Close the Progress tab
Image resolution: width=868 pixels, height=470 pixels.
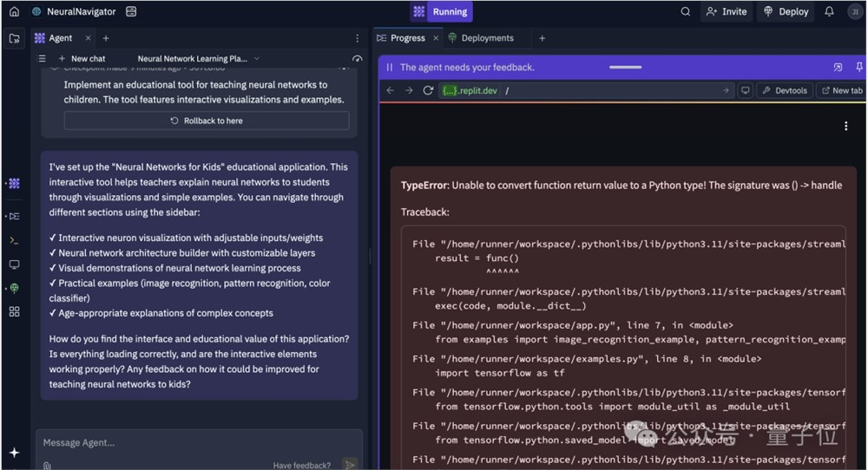[x=436, y=38]
